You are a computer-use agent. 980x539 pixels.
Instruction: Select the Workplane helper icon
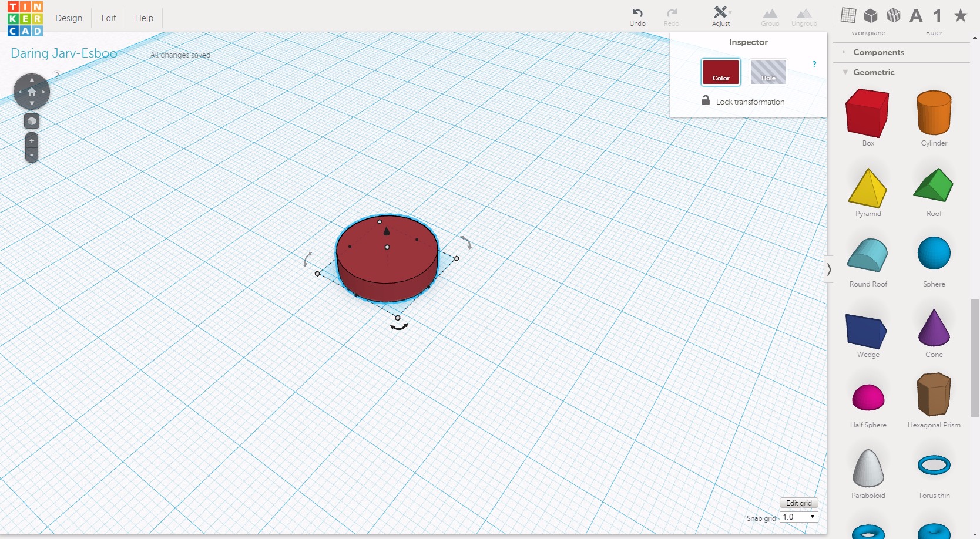point(848,15)
